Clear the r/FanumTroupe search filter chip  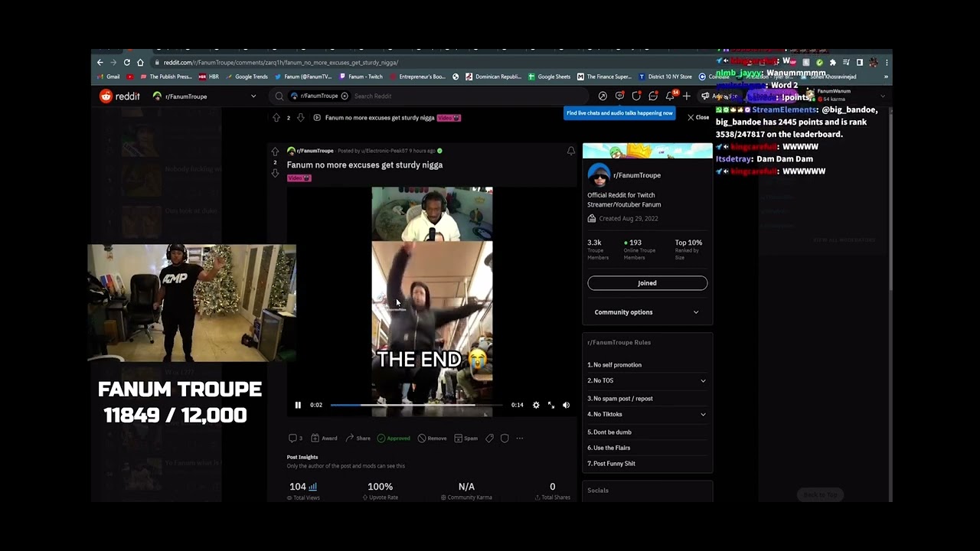point(345,96)
